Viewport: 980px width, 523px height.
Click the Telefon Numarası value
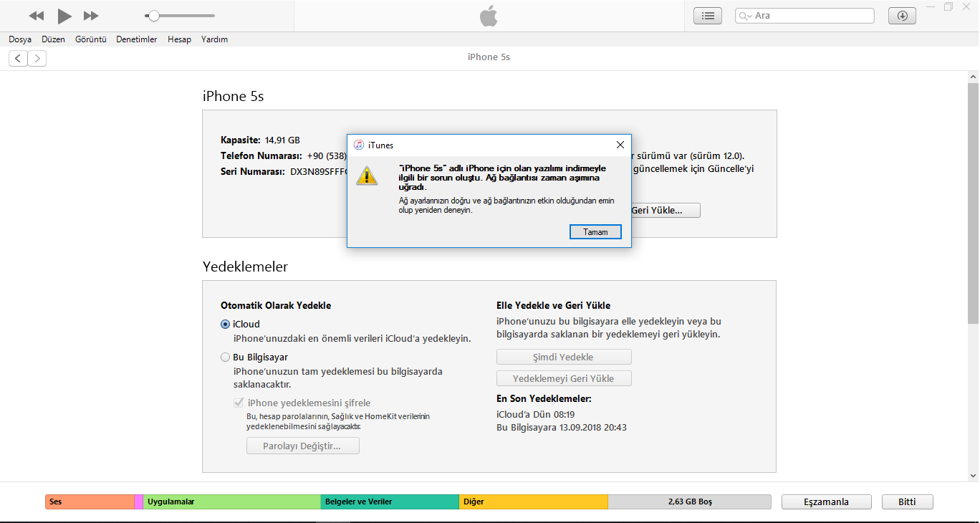327,156
